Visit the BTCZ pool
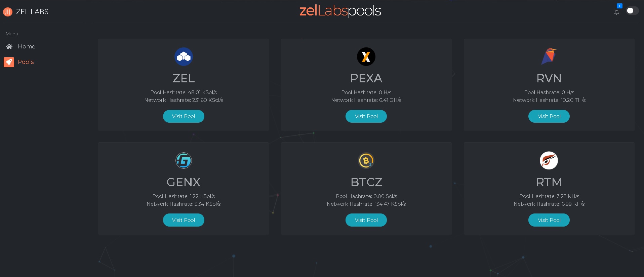Viewport: 644px width, 277px height. click(x=366, y=220)
